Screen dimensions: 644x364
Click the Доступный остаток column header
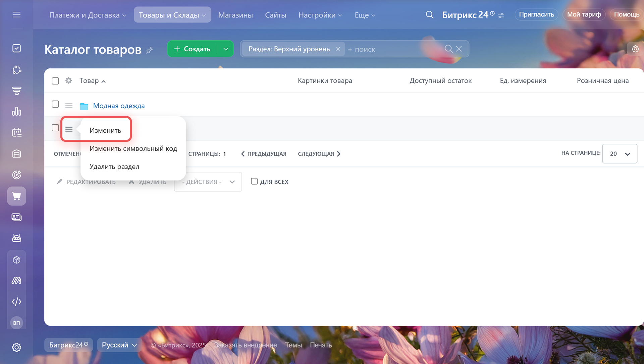coord(440,81)
